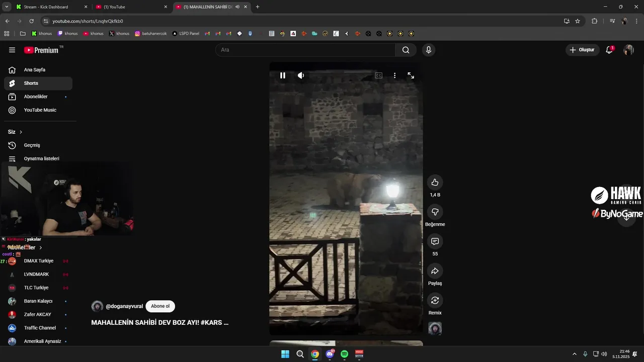Screen dimensions: 644x362
Task: Open the Chrome profile avatar
Action: 624,21
